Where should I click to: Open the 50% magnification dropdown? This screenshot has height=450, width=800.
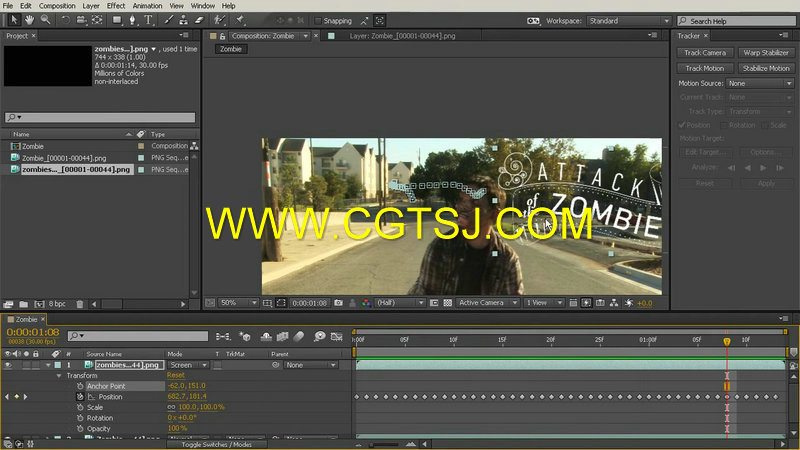coord(238,303)
